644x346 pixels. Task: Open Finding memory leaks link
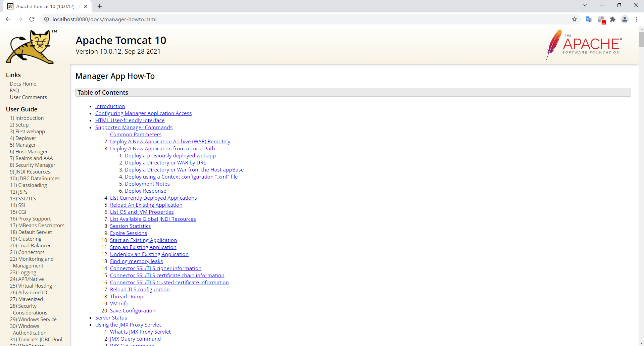pyautogui.click(x=136, y=261)
